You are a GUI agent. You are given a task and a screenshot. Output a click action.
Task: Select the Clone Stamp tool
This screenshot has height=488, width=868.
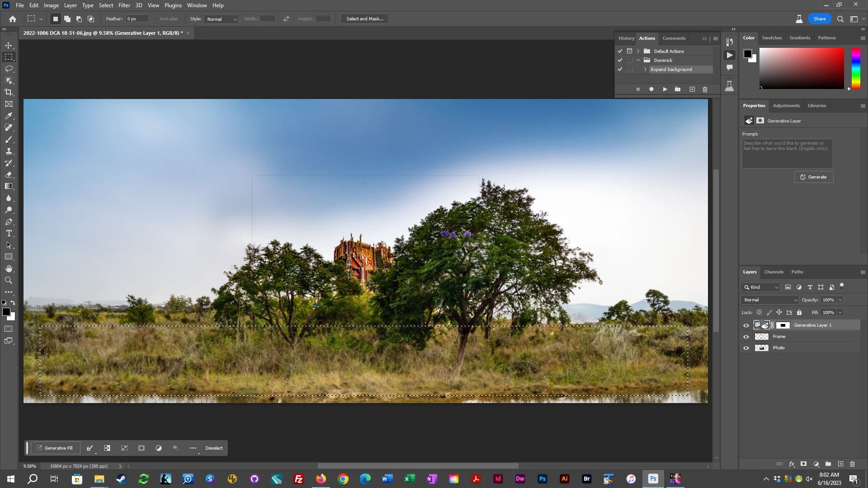coord(9,151)
